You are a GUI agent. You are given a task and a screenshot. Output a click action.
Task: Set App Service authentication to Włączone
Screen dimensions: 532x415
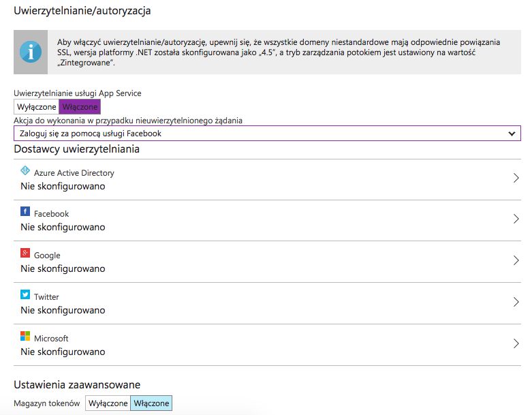click(x=80, y=107)
